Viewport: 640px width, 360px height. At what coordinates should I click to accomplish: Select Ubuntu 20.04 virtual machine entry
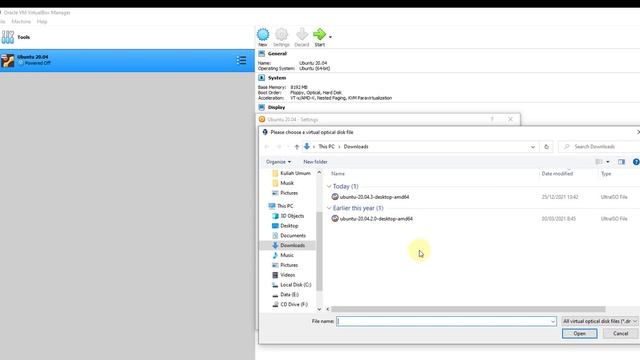coord(127,60)
